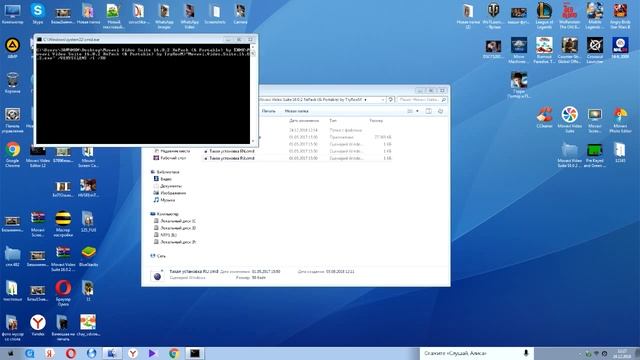The height and width of the screenshot is (360, 640).
Task: Launch NHL 2009 desktop icon
Action: coord(620,48)
